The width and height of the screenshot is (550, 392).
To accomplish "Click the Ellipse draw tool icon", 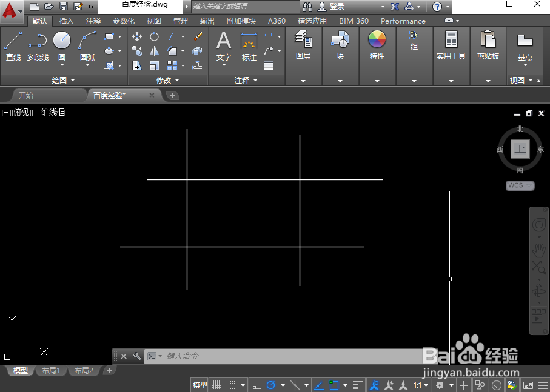I will click(x=109, y=51).
